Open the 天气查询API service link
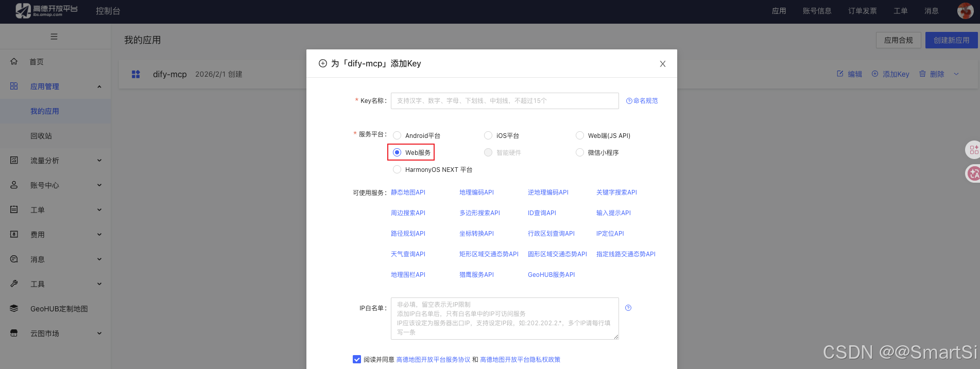This screenshot has width=980, height=369. tap(408, 254)
